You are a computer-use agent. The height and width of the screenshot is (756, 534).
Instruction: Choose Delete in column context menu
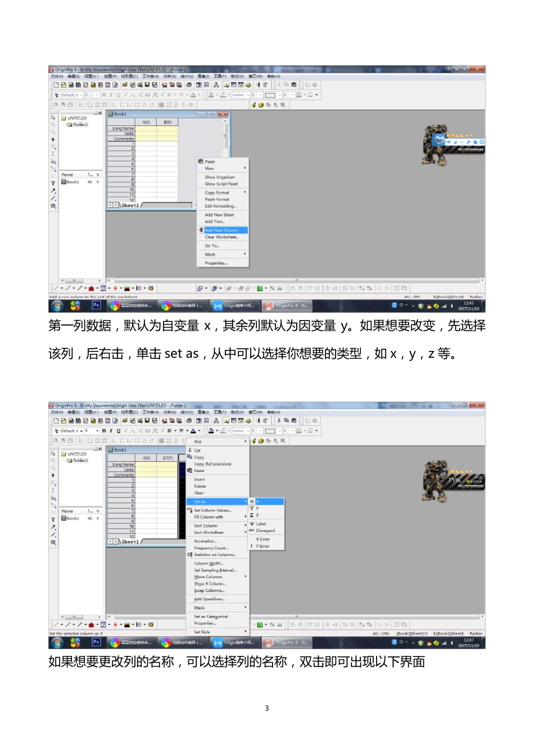[217, 486]
